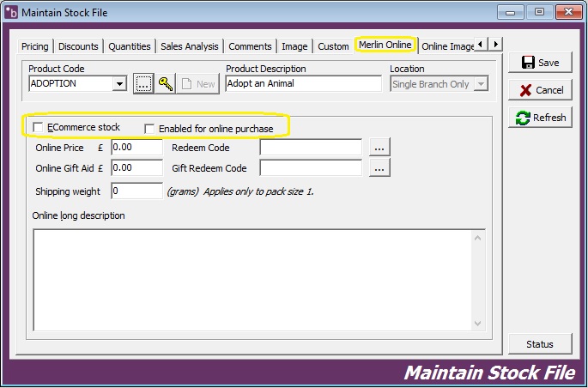The image size is (588, 388).
Task: Click the Status button
Action: point(539,344)
